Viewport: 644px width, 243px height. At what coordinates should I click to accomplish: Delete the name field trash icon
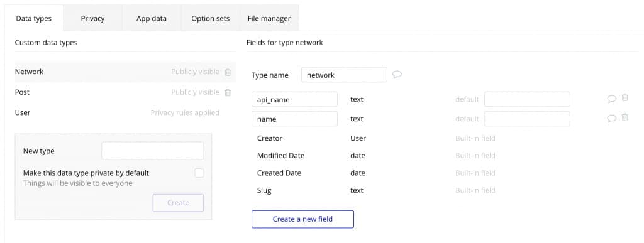click(x=625, y=117)
